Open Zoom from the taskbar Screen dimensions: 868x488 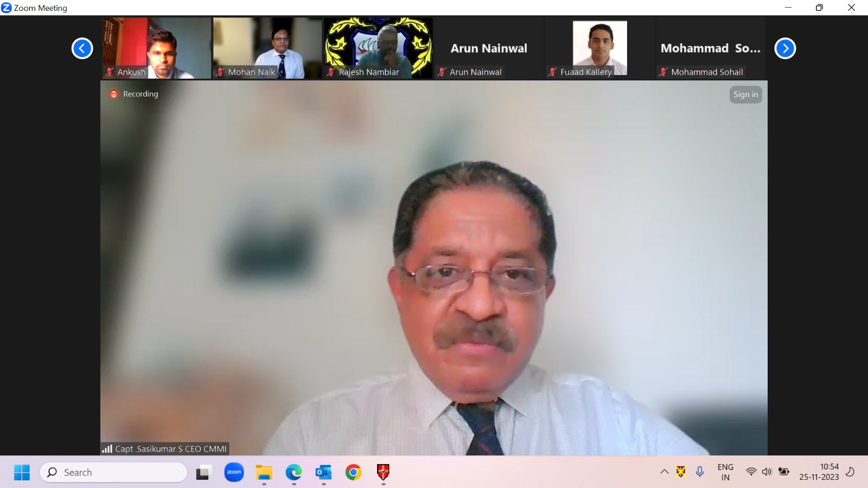(x=234, y=472)
